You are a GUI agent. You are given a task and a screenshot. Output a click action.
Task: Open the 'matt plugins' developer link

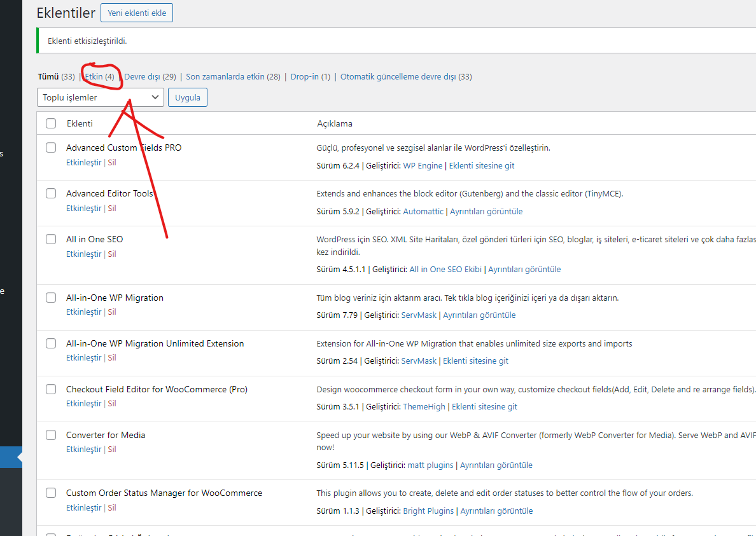430,465
